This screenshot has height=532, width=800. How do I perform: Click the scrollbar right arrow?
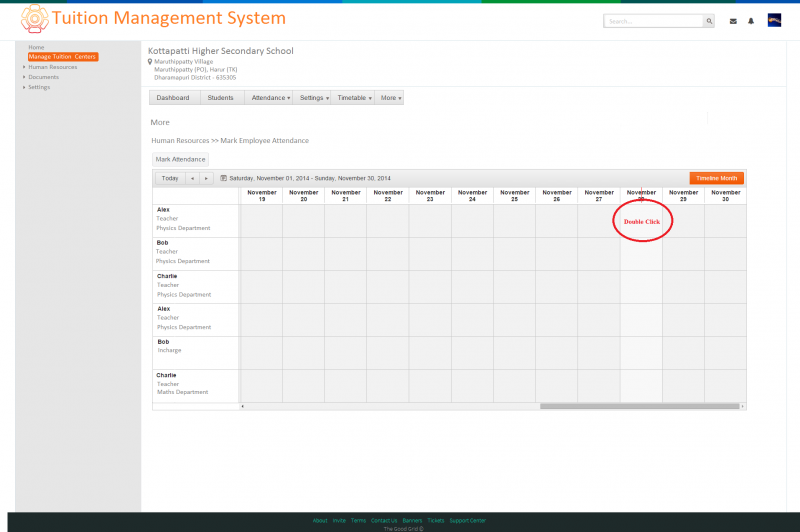[743, 407]
